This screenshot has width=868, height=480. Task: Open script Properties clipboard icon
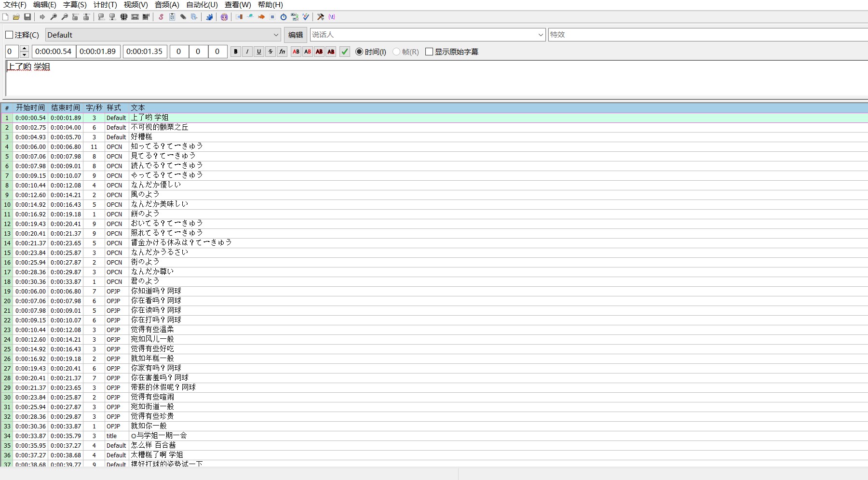click(x=172, y=17)
